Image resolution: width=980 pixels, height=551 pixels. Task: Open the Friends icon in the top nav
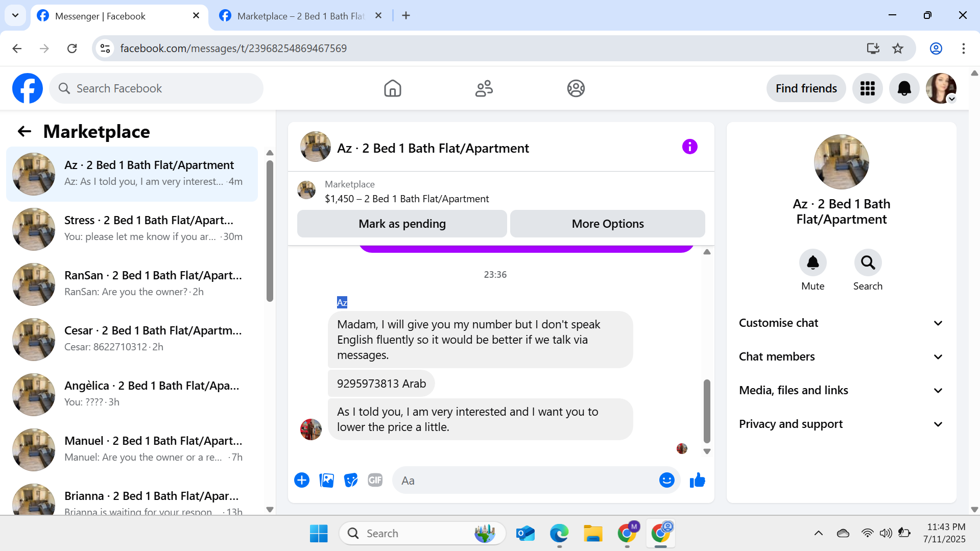[x=484, y=88]
